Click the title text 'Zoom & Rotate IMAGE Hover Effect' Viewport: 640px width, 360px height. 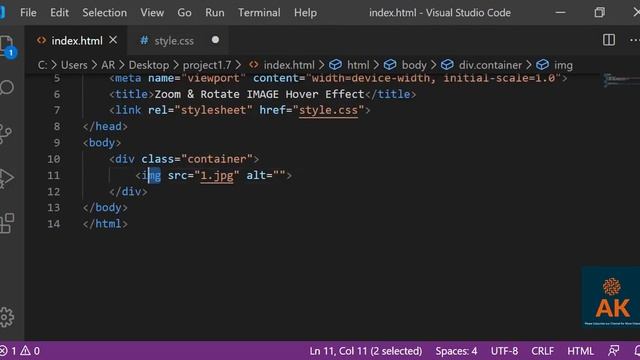point(259,94)
